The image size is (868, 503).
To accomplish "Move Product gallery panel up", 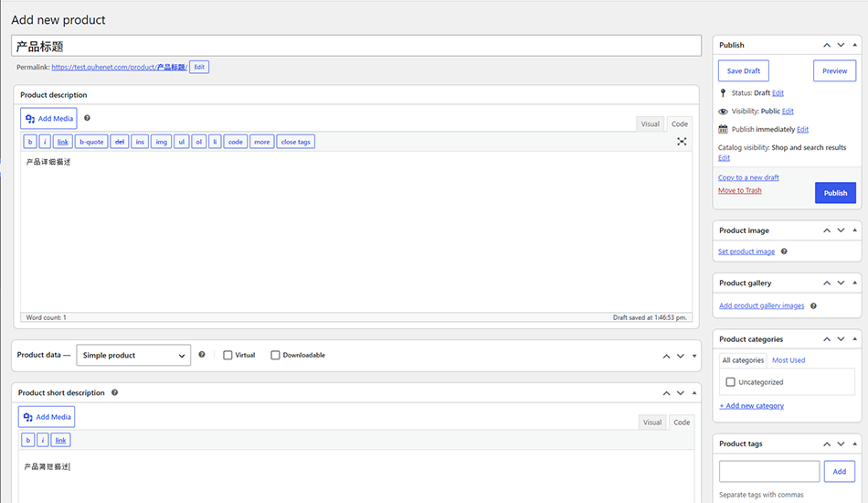I will (827, 284).
